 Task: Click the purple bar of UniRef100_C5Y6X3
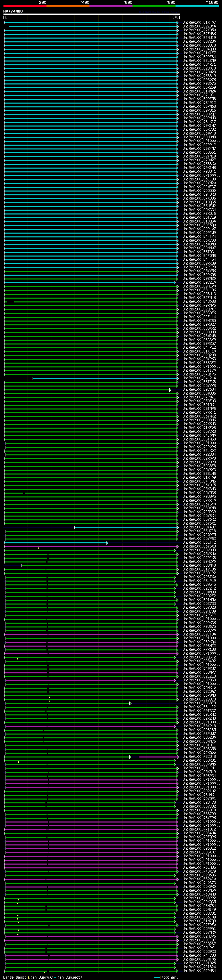[x=92, y=547]
